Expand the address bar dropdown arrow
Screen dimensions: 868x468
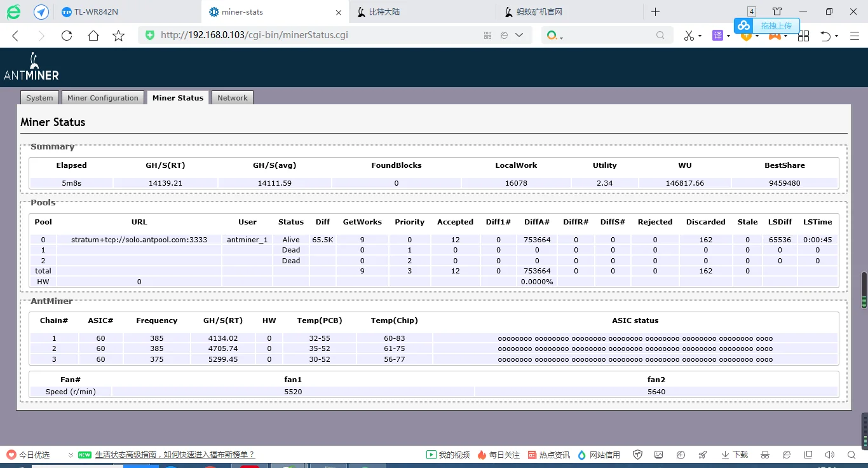point(519,36)
